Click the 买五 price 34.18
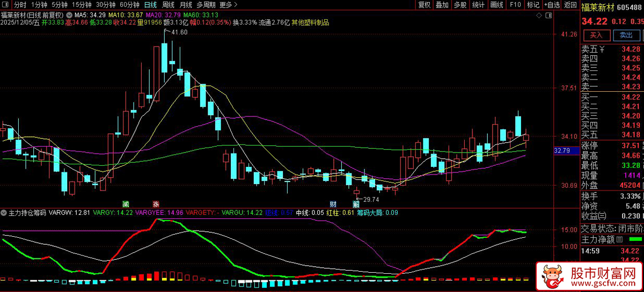644x292 pixels. coord(631,134)
